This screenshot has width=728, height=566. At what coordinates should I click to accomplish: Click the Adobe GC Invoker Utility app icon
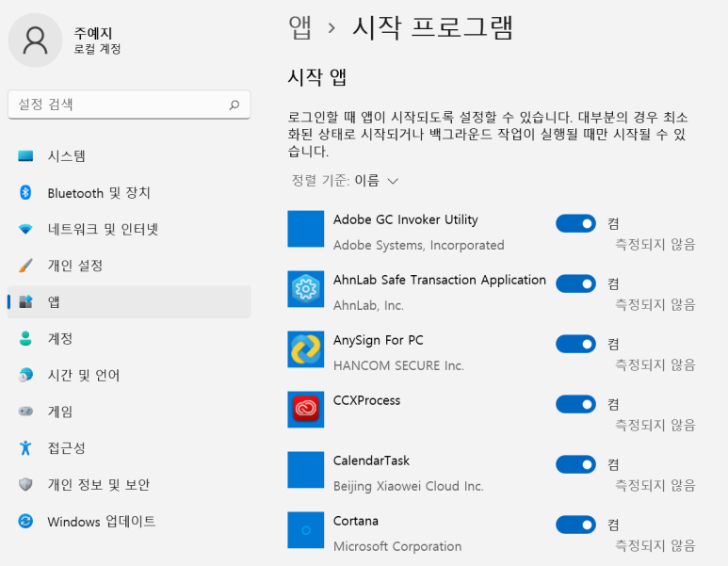[305, 229]
